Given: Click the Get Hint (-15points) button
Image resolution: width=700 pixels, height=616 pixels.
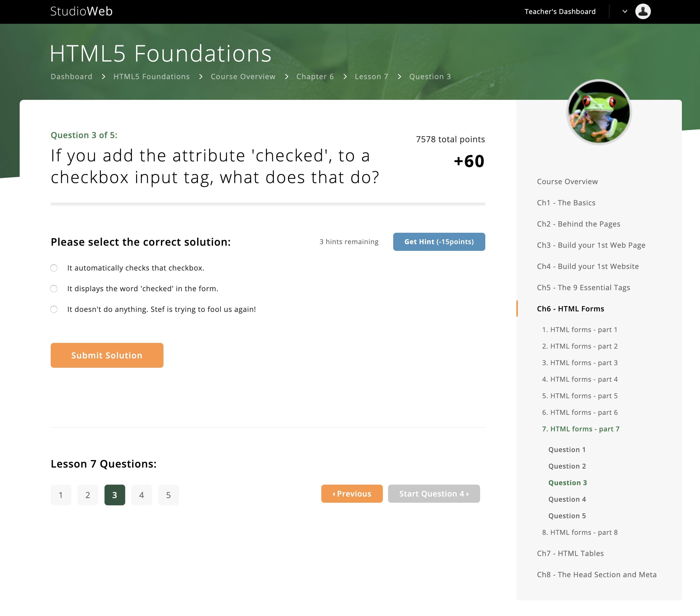Looking at the screenshot, I should (x=439, y=241).
